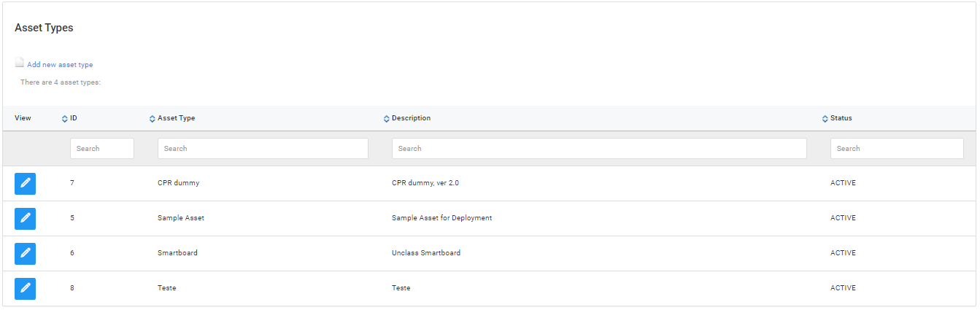Sort the table by Status arrows
980x310 pixels.
825,119
